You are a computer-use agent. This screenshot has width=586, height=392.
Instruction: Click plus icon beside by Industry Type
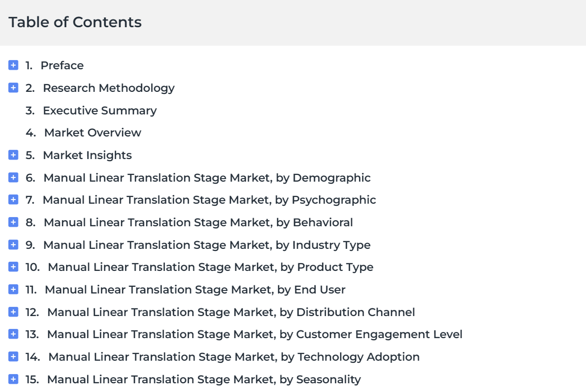(13, 245)
